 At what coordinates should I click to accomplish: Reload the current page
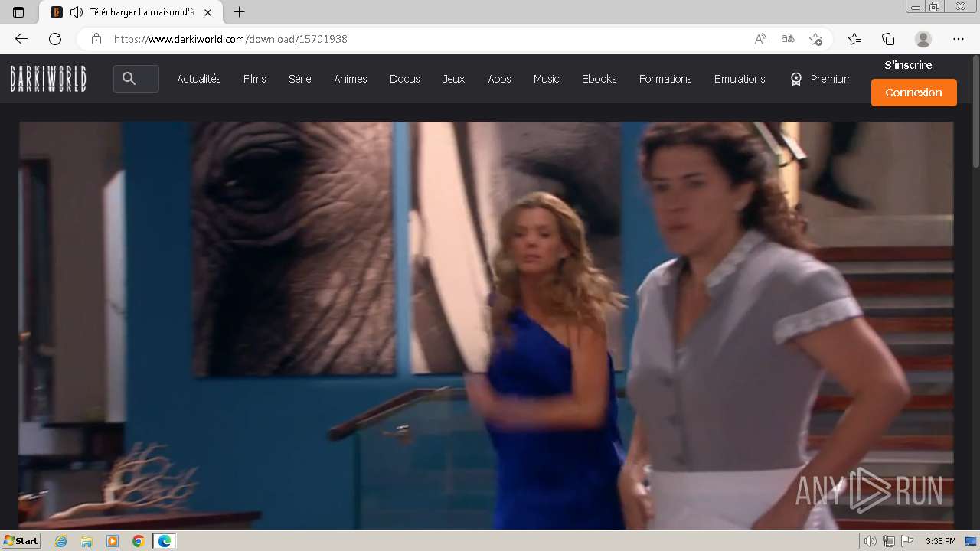[x=55, y=39]
